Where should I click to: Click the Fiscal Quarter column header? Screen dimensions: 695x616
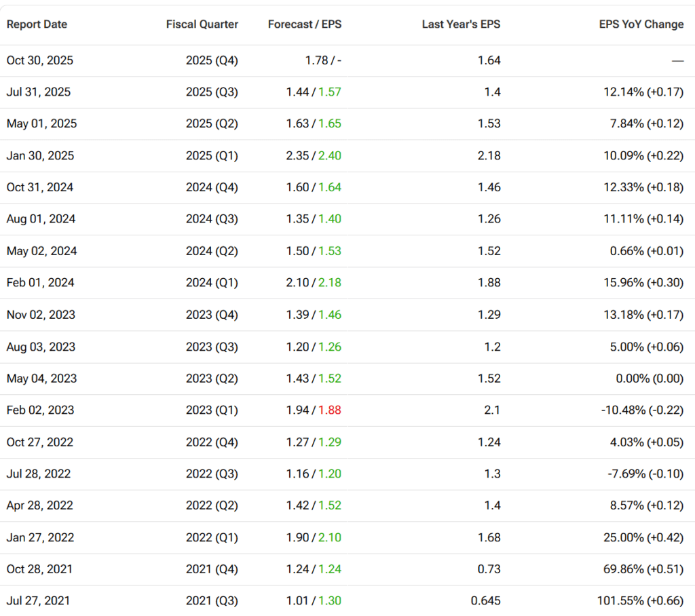(202, 24)
